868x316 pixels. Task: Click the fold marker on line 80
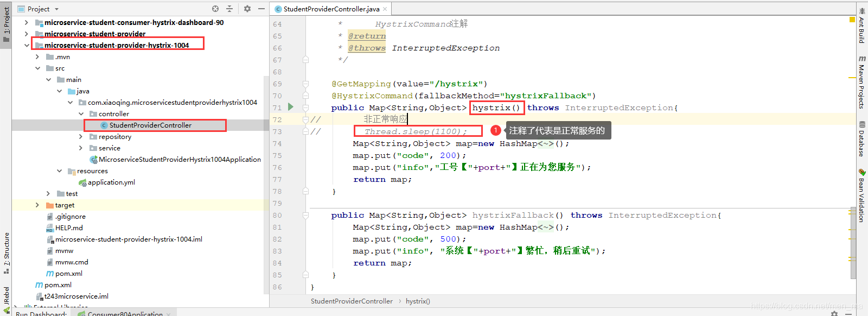click(x=305, y=215)
